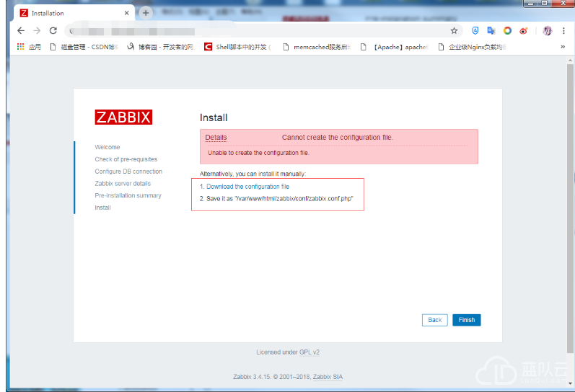Click the Pre-installation summary step
This screenshot has width=575, height=392.
click(128, 195)
